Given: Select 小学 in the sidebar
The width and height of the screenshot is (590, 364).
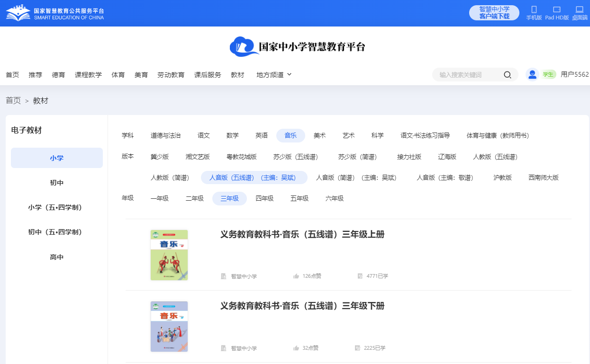Looking at the screenshot, I should click(x=57, y=158).
